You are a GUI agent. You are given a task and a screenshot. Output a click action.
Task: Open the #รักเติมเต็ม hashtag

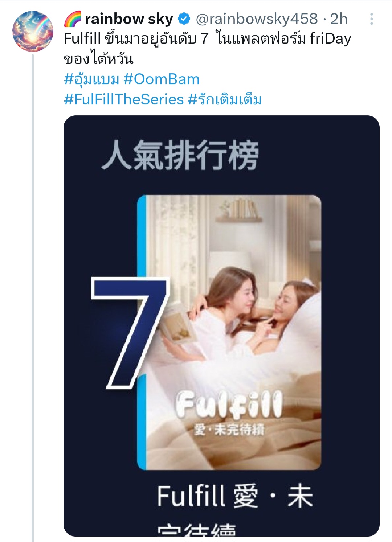click(225, 99)
